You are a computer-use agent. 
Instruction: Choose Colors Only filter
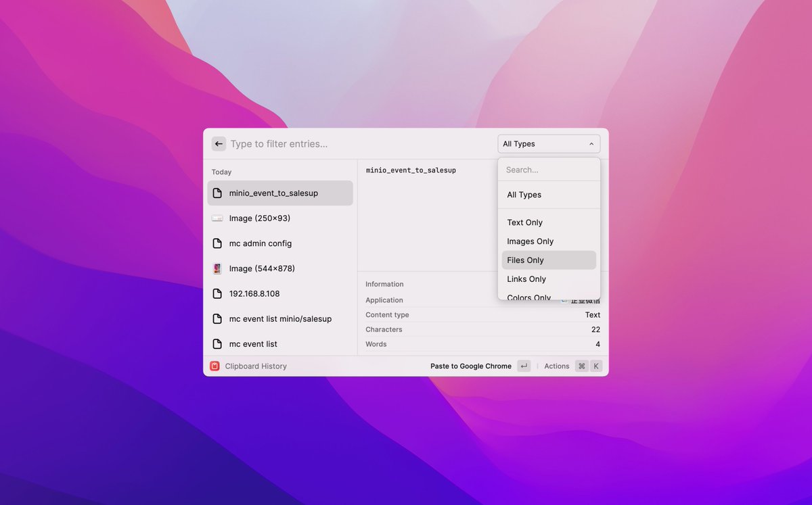(549, 296)
